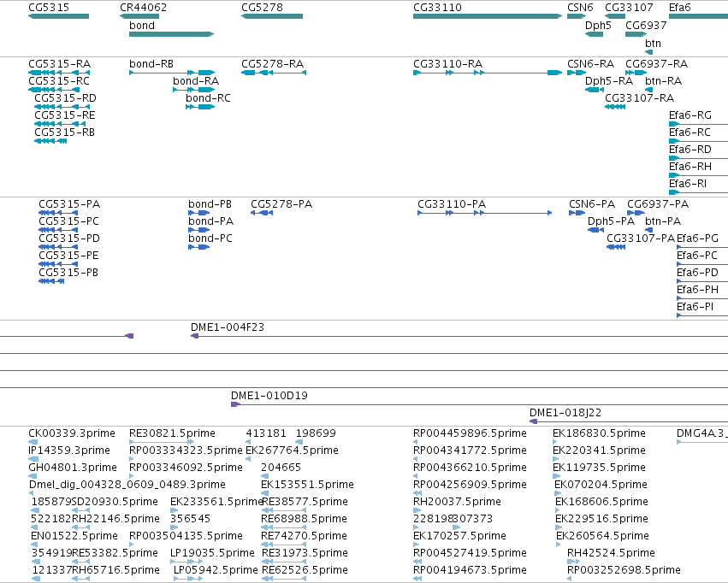Click EST RP003252698.5prime

(624, 570)
